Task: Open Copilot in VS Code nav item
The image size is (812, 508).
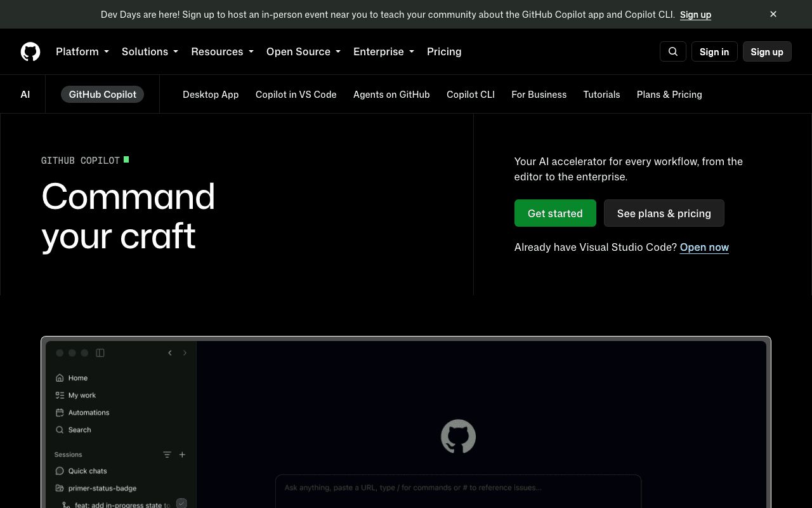Action: click(296, 95)
